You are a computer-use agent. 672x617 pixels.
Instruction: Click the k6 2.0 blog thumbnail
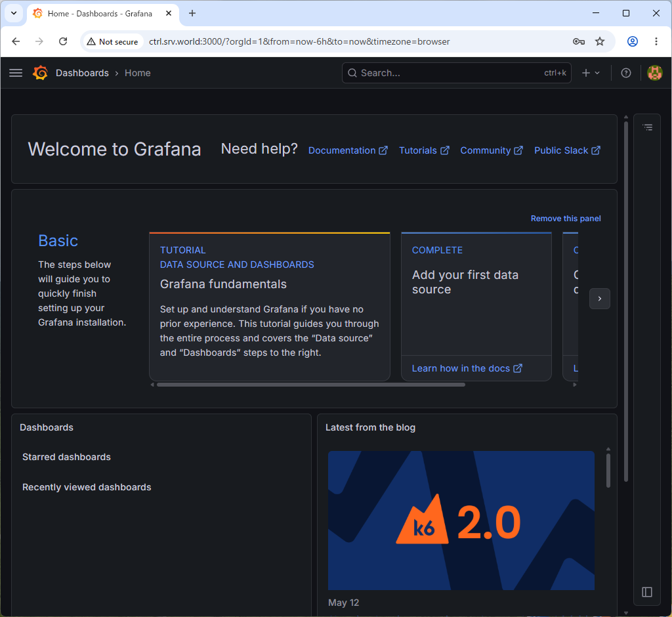[461, 521]
